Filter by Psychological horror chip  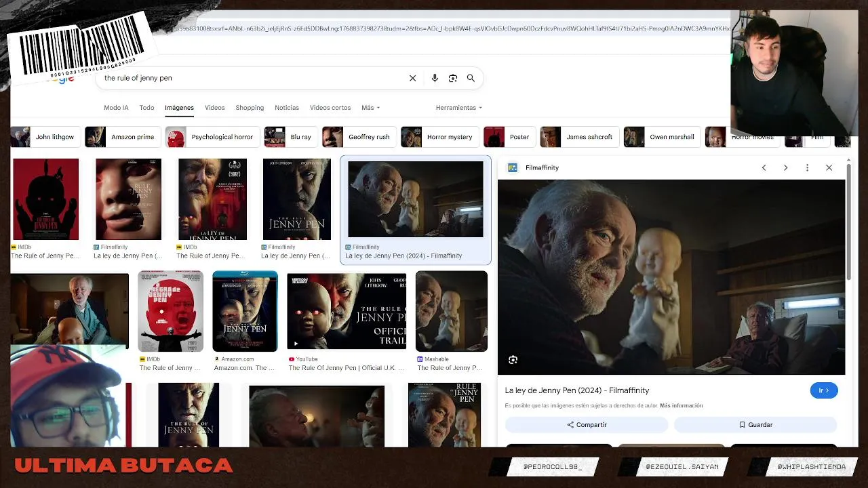(x=212, y=137)
